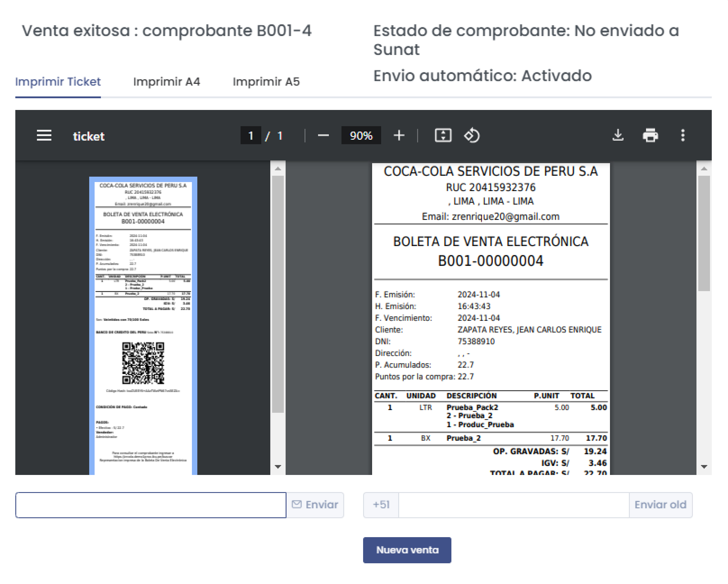The image size is (728, 584).
Task: Zoom in on the ticket preview
Action: point(399,135)
